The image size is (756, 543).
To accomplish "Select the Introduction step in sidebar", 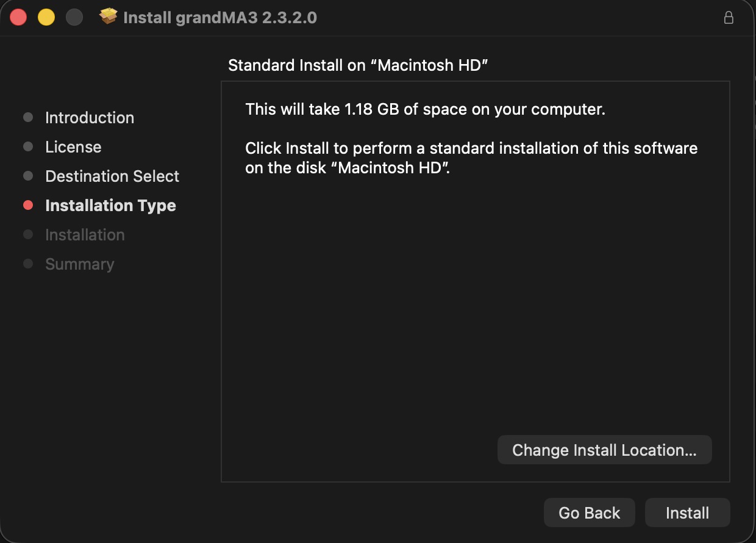I will click(x=90, y=118).
